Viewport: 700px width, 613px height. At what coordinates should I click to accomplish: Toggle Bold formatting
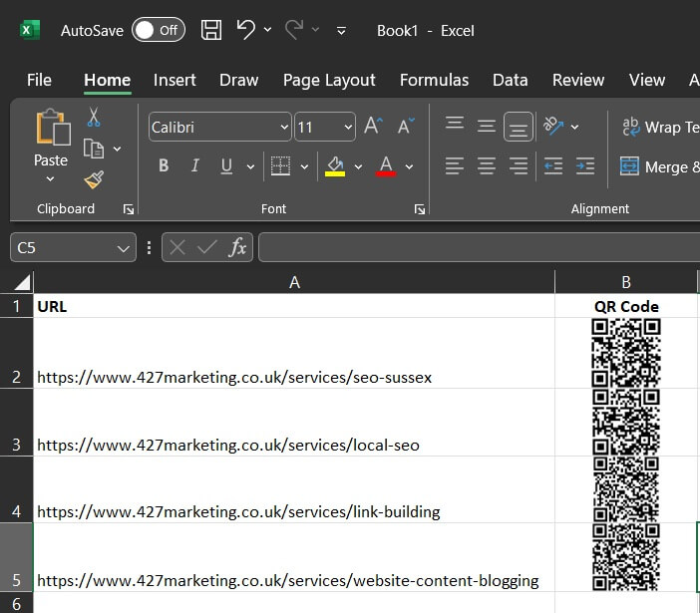(164, 165)
